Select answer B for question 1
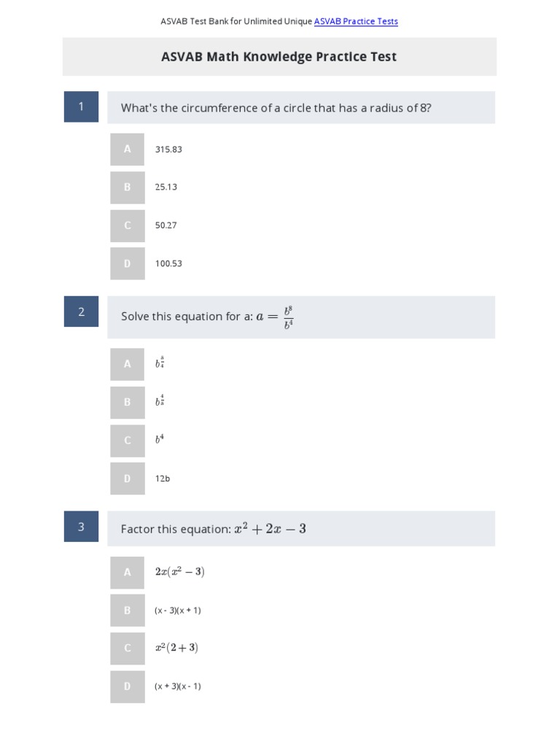 point(128,187)
